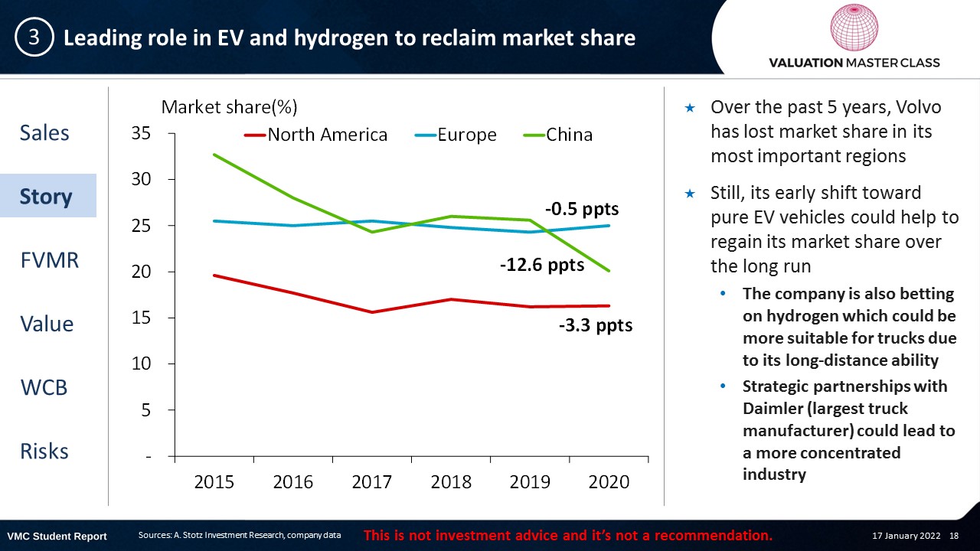Click the blue Europe line end at 2020

(609, 226)
